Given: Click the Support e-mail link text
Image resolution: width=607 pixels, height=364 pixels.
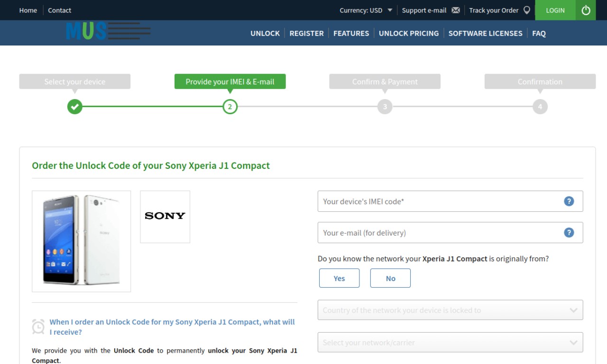Looking at the screenshot, I should pos(424,10).
